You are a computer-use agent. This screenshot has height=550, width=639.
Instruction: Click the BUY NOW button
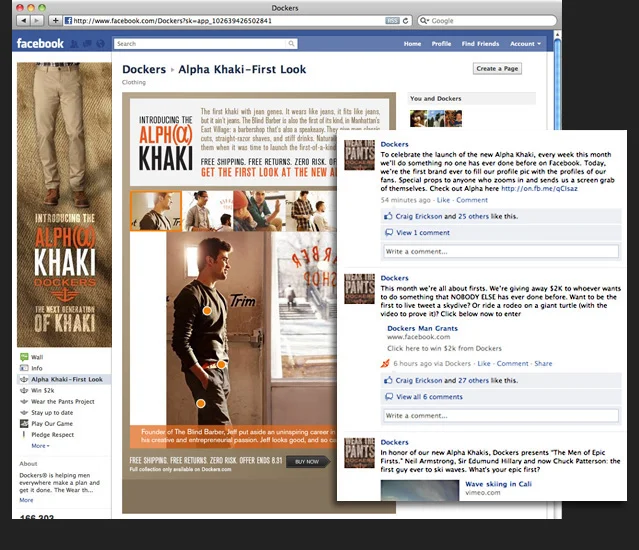(x=308, y=462)
